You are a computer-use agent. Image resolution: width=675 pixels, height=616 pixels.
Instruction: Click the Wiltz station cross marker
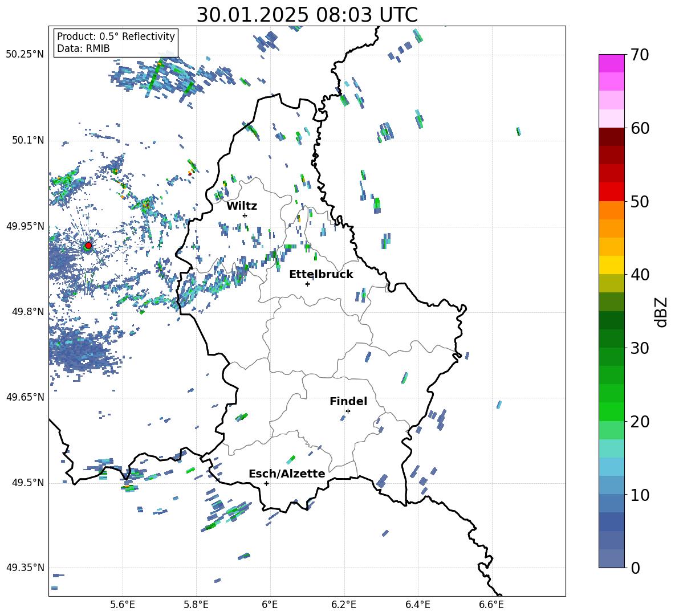coord(245,215)
